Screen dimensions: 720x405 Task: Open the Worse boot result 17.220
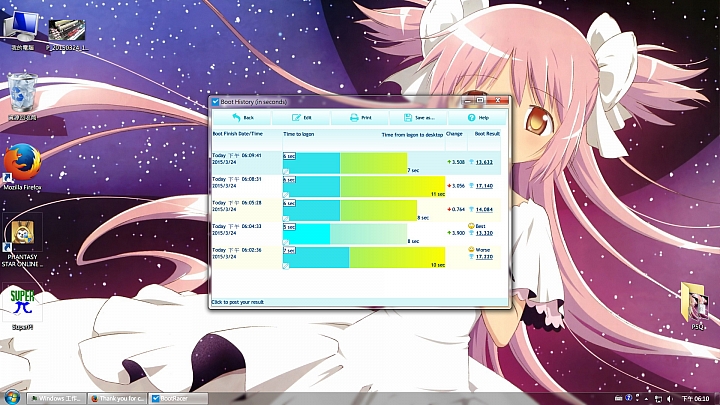coord(484,257)
